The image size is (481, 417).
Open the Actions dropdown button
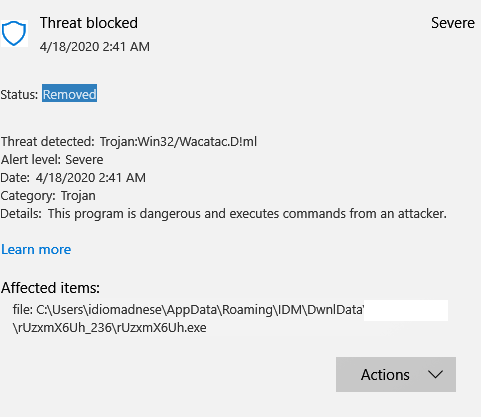[x=396, y=374]
